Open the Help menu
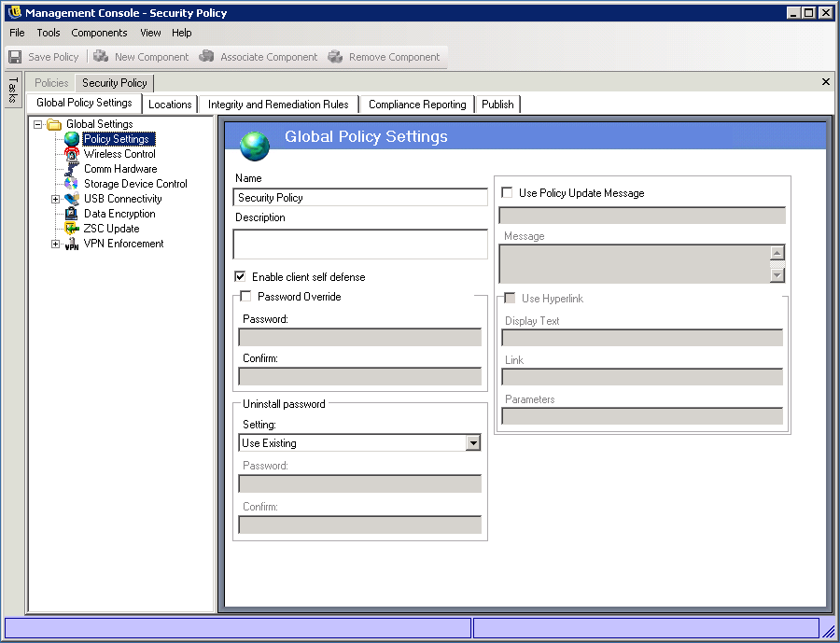Viewport: 840px width, 643px height. 182,33
